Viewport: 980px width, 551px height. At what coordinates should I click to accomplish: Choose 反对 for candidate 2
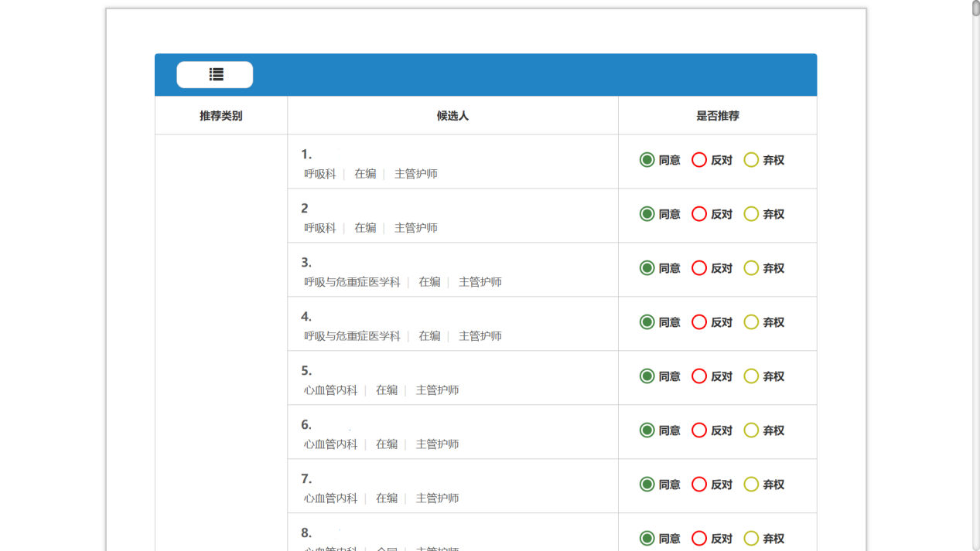[x=699, y=214]
